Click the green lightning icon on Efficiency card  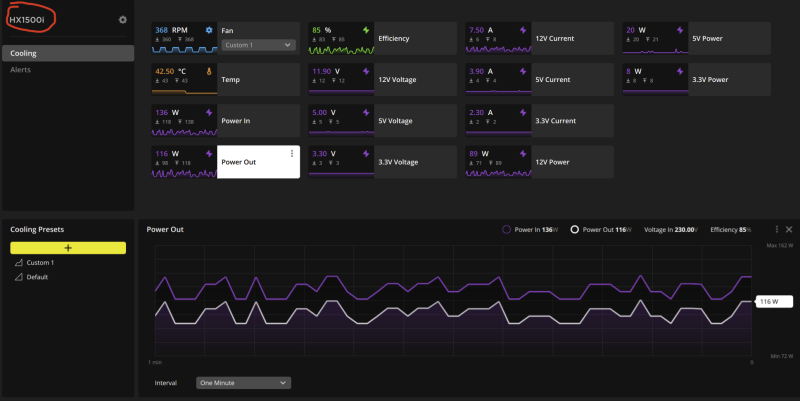[366, 30]
